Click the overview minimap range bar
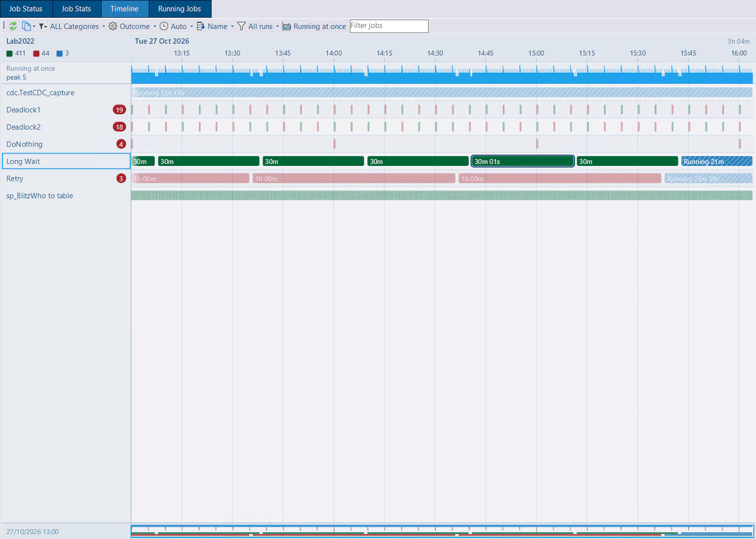Image resolution: width=756 pixels, height=539 pixels. click(442, 532)
